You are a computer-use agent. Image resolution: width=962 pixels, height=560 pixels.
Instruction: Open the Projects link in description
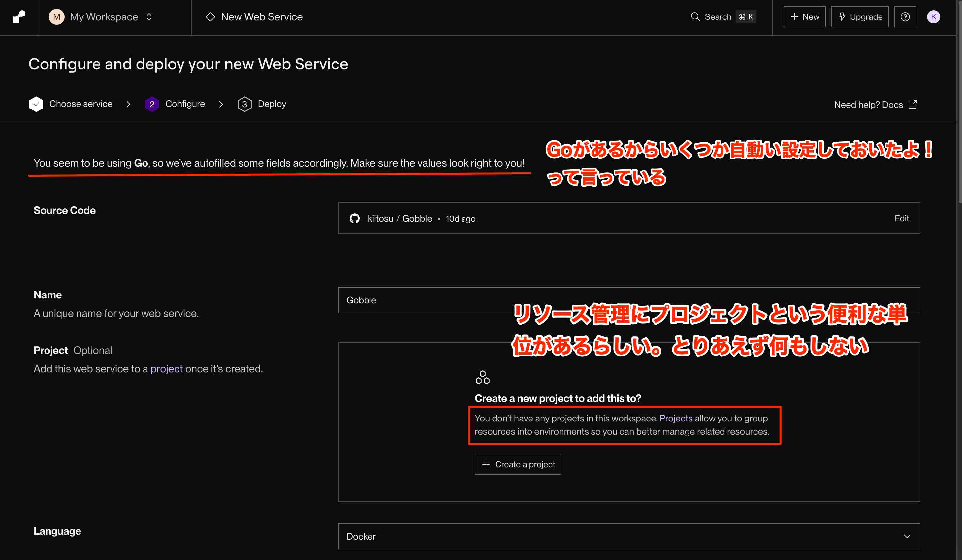click(x=676, y=419)
